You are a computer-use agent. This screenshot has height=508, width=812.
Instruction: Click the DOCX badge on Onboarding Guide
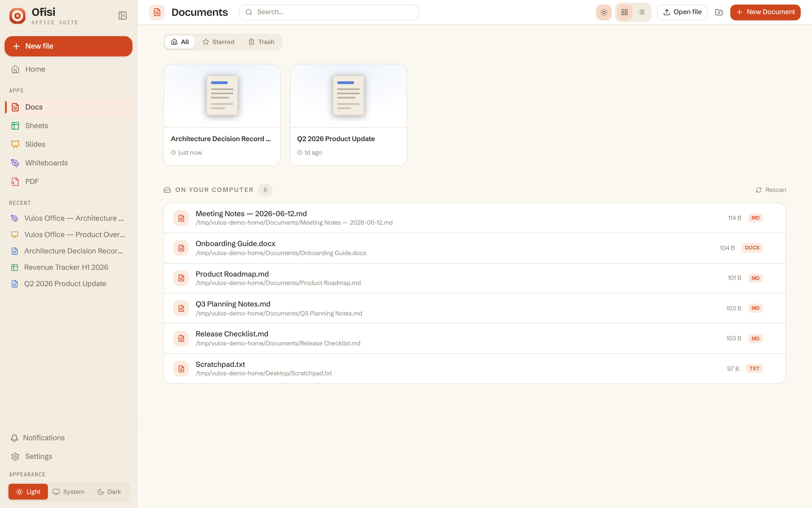[x=752, y=248]
